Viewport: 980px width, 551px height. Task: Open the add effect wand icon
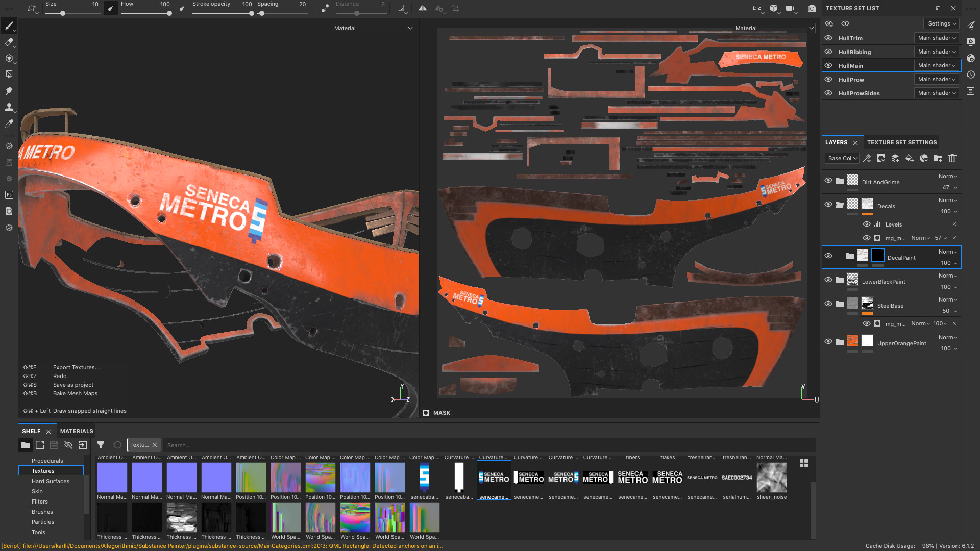click(x=867, y=158)
